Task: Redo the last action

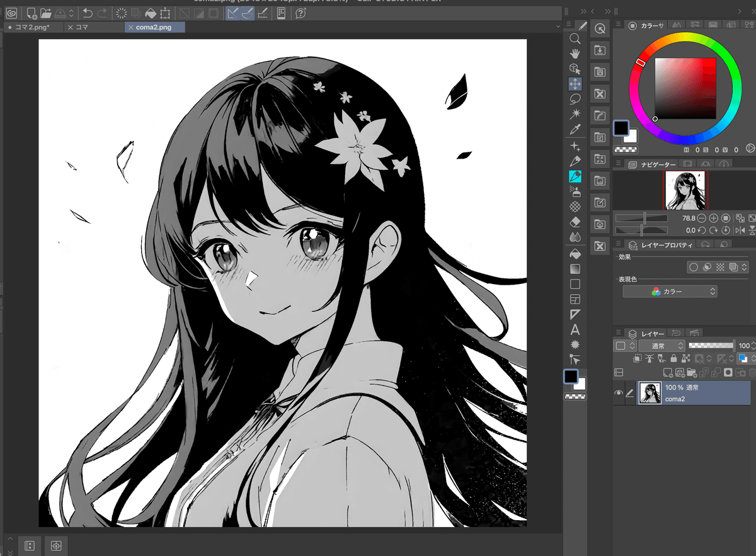Action: point(102,13)
